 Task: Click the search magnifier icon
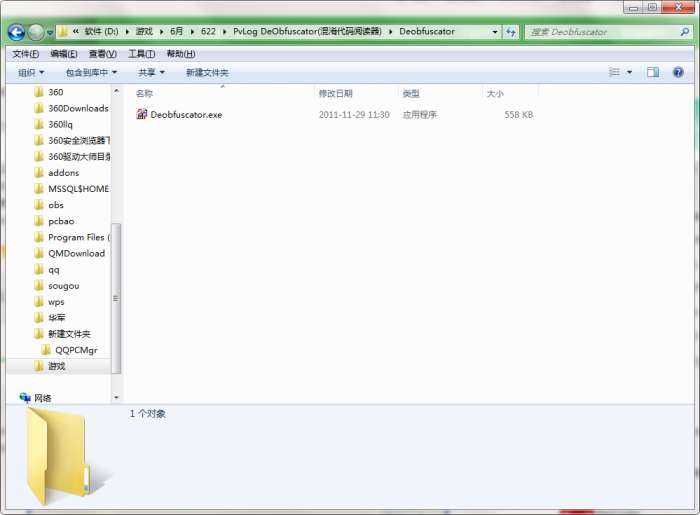[684, 32]
